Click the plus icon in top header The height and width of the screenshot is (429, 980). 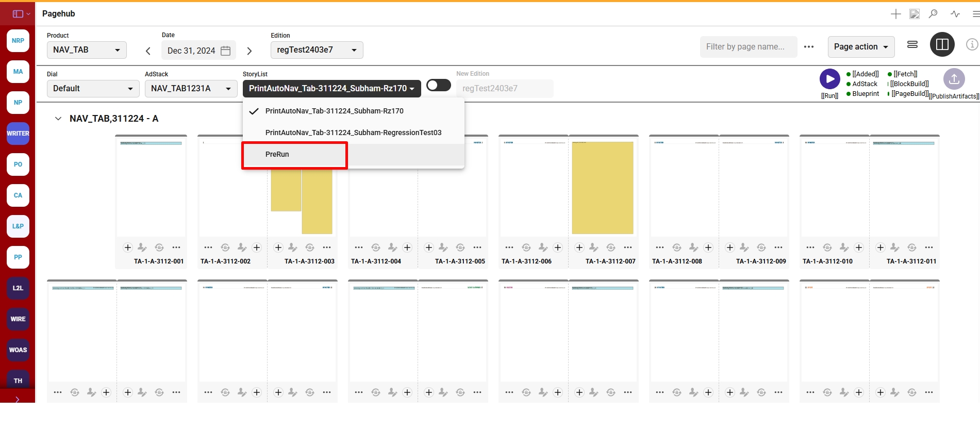(x=896, y=14)
